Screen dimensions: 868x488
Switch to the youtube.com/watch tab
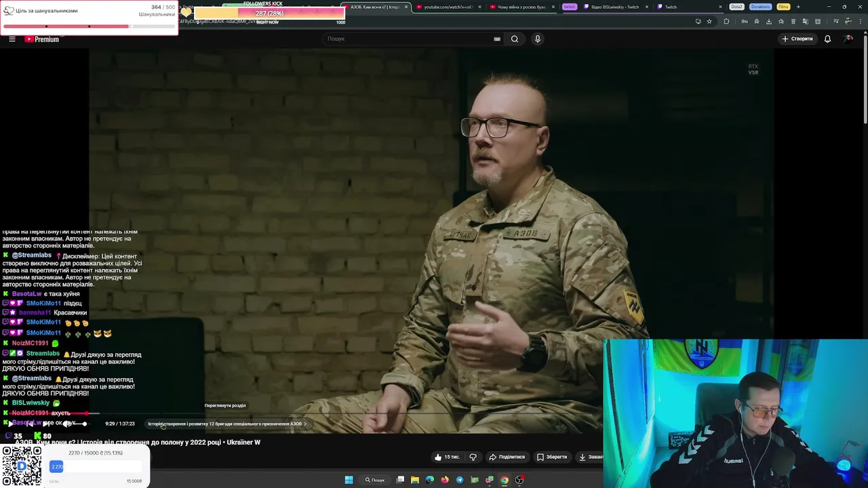click(x=447, y=7)
